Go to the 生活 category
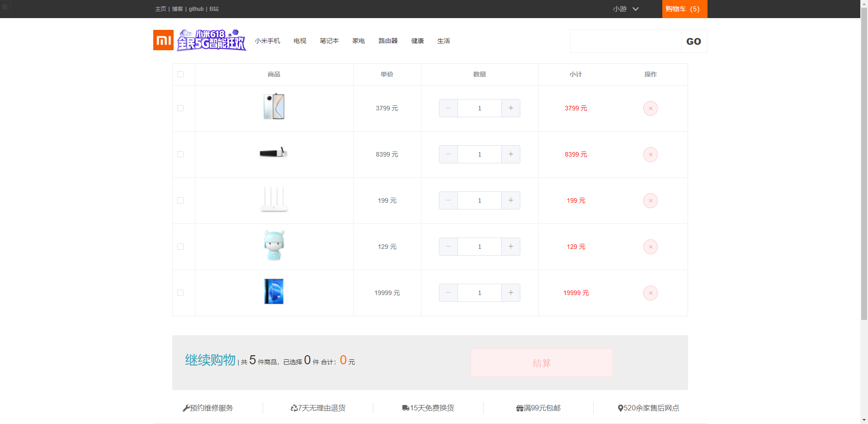Screen dimensions: 868x424 tap(443, 41)
